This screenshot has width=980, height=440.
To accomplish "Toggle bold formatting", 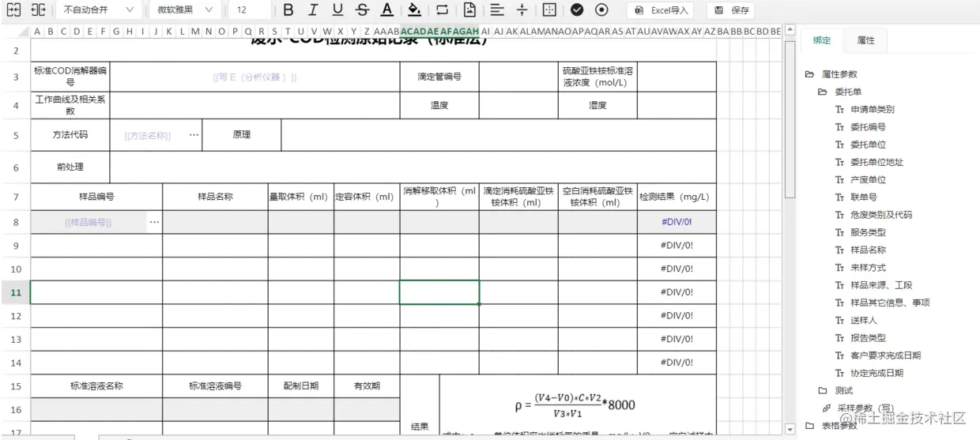I will tap(288, 10).
